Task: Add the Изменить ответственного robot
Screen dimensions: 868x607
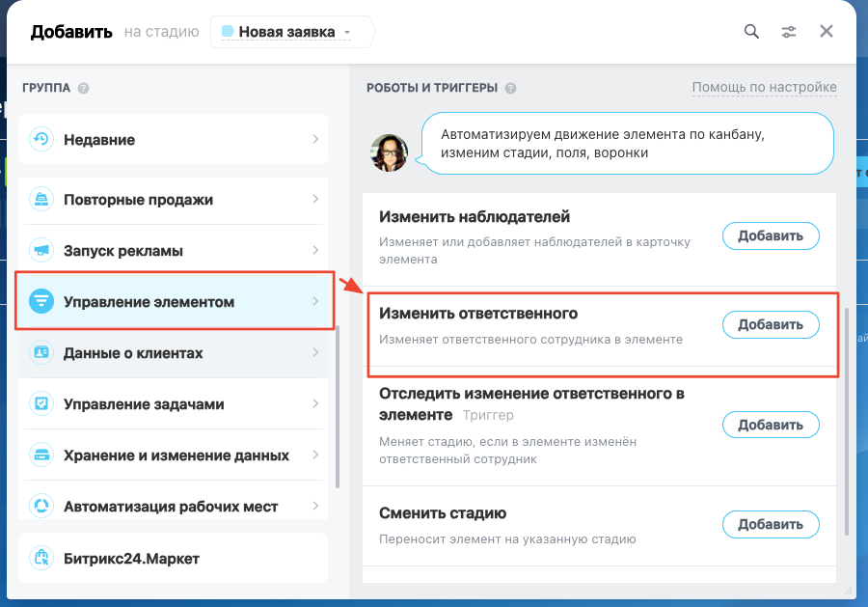Action: (770, 324)
